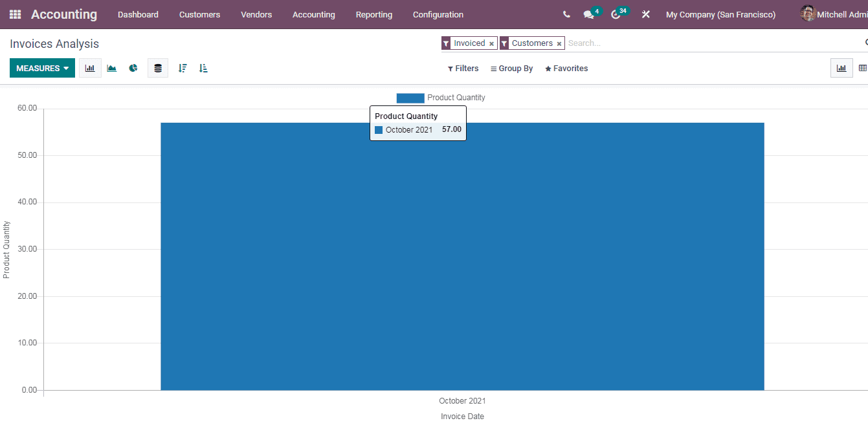Select the bar chart view icon
The height and width of the screenshot is (423, 868).
tap(90, 67)
